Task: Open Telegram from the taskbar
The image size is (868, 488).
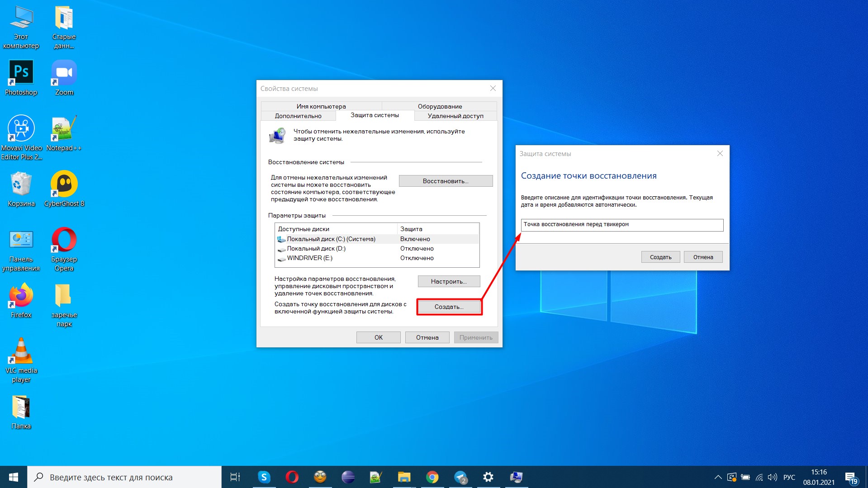Action: pyautogui.click(x=460, y=477)
